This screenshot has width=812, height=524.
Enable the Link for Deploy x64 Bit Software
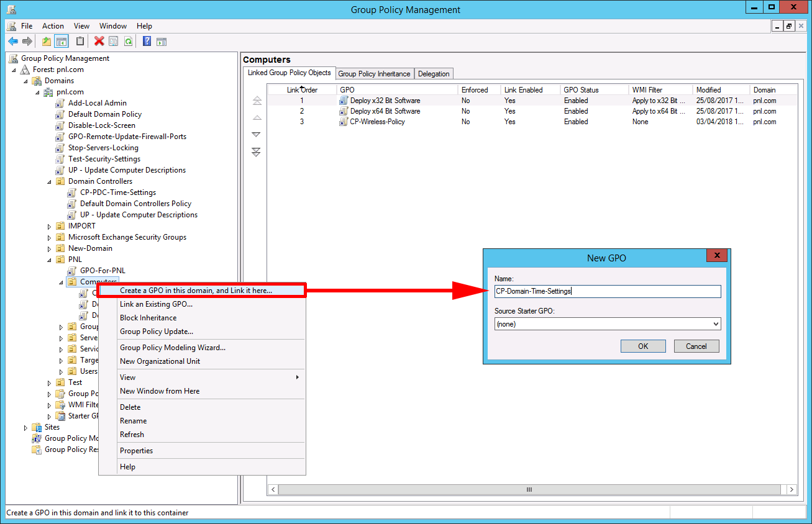[x=509, y=111]
